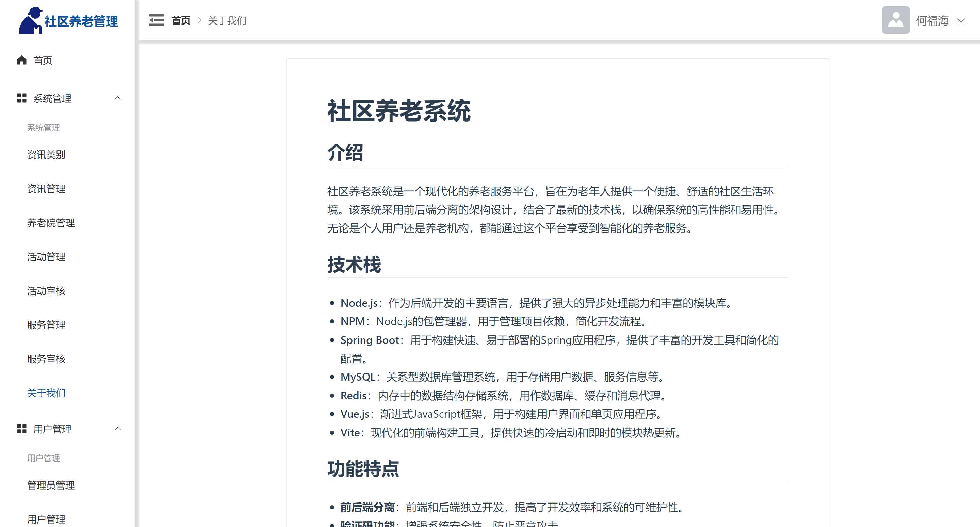Image resolution: width=980 pixels, height=527 pixels.
Task: Click the user avatar icon
Action: tap(896, 20)
